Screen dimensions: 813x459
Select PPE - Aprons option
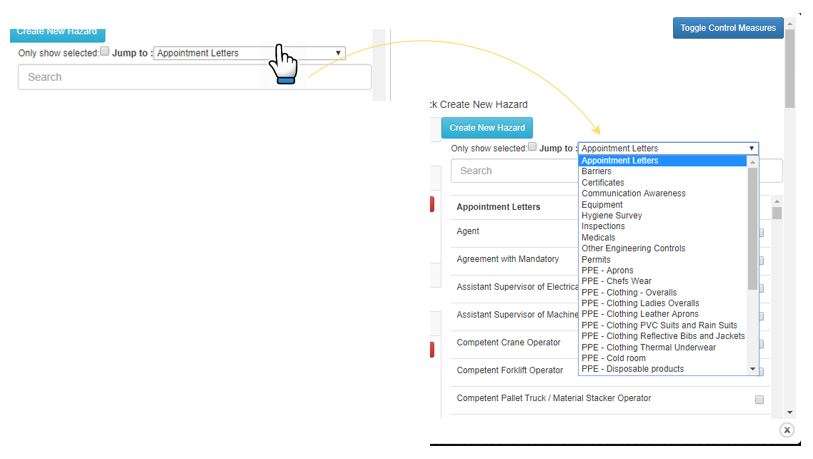[607, 270]
